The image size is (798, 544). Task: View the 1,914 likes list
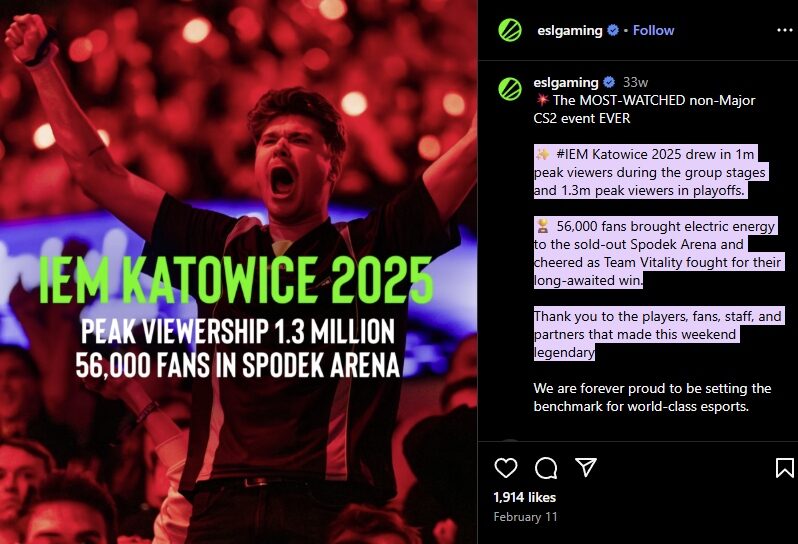[525, 497]
